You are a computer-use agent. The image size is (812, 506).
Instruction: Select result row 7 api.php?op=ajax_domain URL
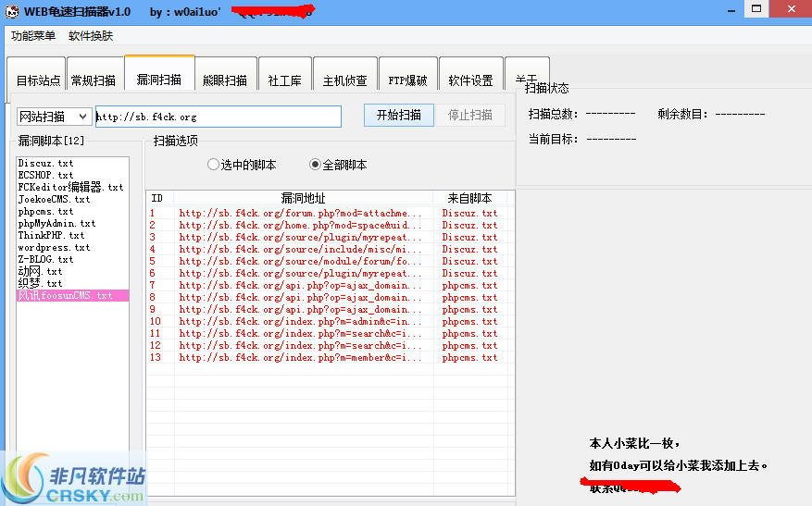pos(300,285)
